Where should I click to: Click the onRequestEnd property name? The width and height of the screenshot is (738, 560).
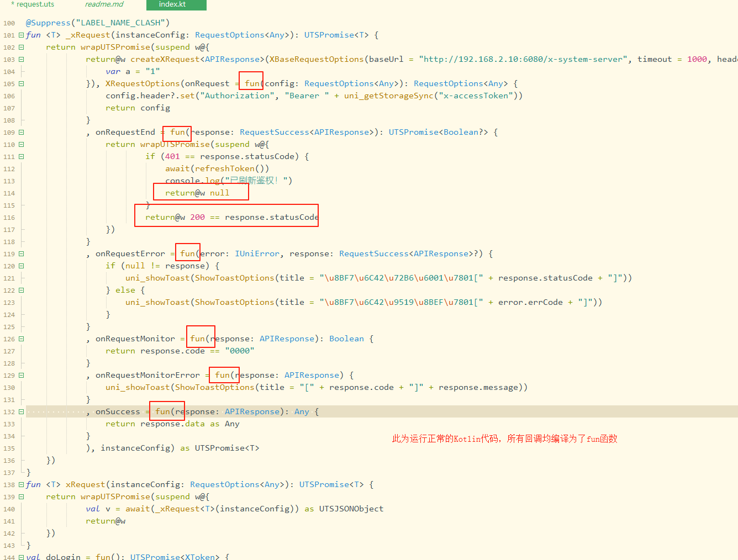click(x=125, y=132)
